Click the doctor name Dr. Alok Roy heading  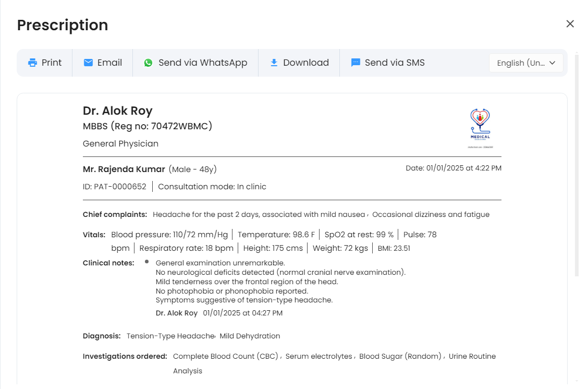click(117, 111)
